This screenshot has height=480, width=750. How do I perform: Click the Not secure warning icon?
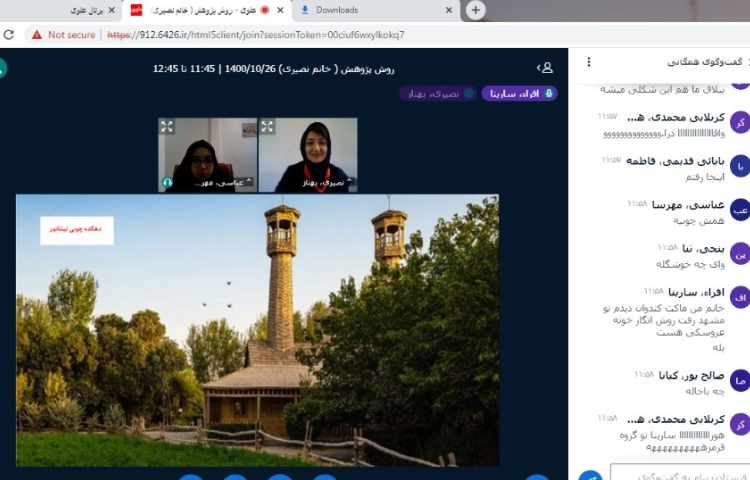click(36, 35)
